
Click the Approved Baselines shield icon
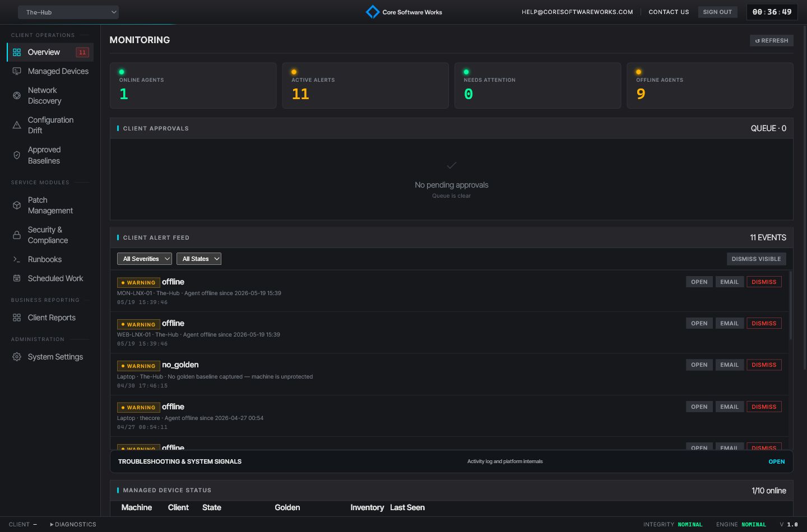click(x=17, y=155)
